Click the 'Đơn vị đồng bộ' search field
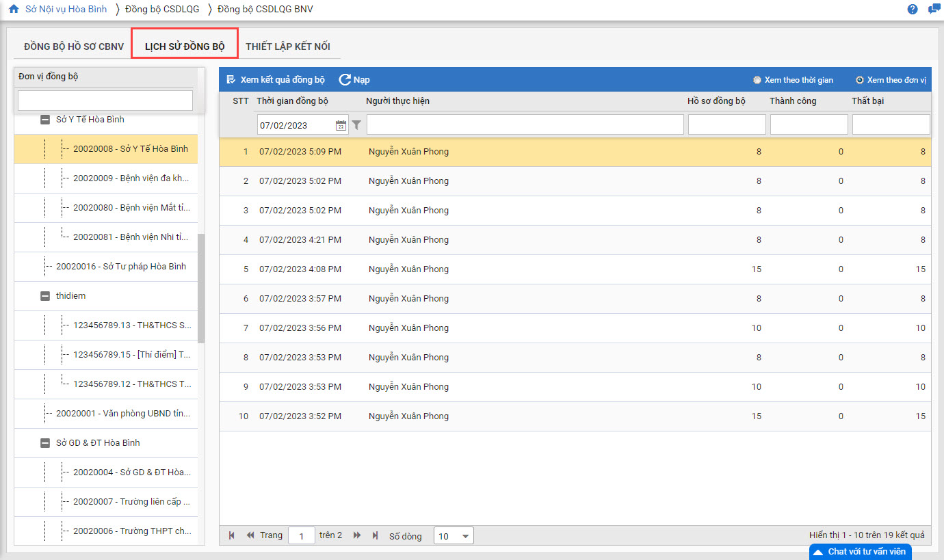 pos(105,101)
